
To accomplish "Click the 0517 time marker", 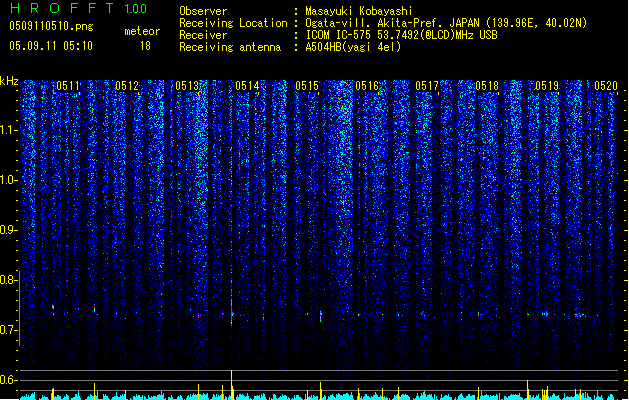I will [427, 86].
